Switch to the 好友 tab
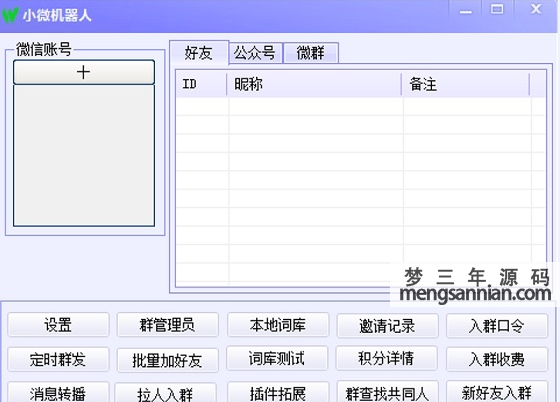This screenshot has height=402, width=560. click(199, 53)
